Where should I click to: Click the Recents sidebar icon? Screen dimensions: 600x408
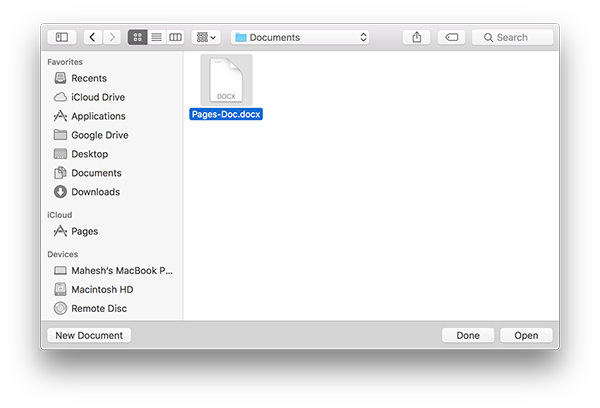point(60,78)
